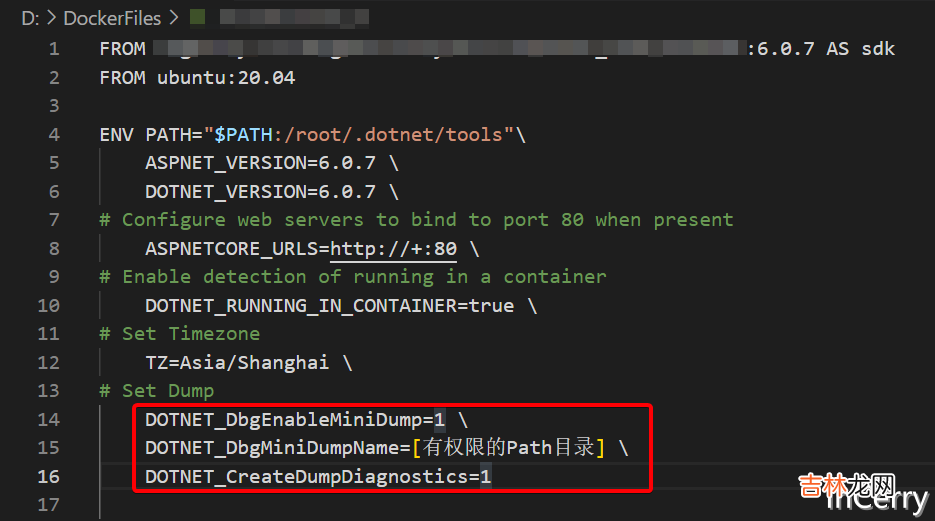Click DOTNET_CreateDumpDiagnostics on line 16
The height and width of the screenshot is (521, 935).
(x=306, y=476)
